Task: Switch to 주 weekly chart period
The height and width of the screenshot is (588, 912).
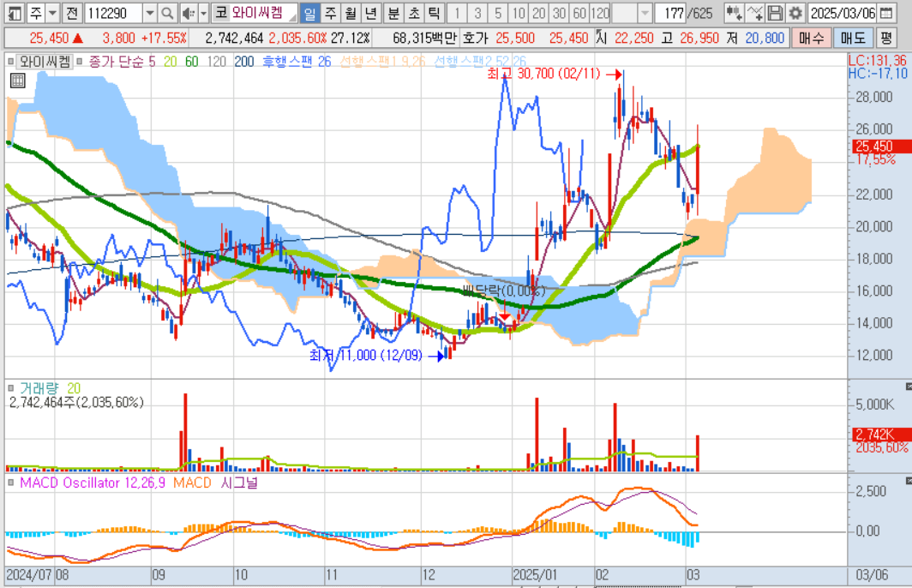Action: (x=330, y=12)
